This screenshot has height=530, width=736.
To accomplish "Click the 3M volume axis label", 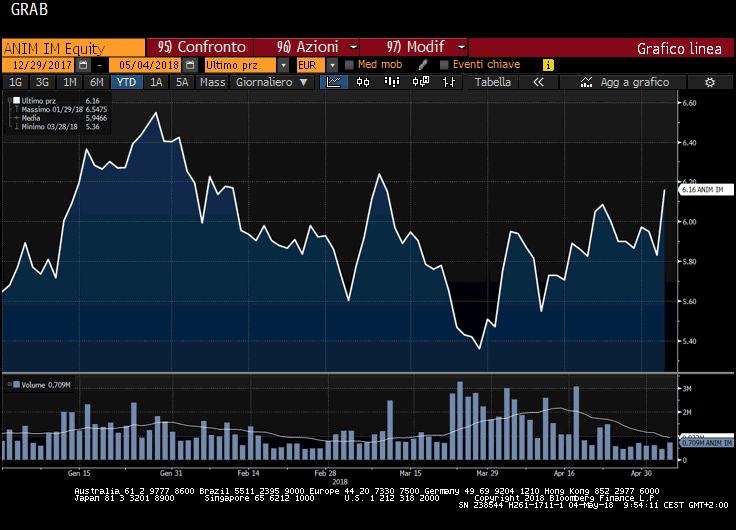I will tap(687, 389).
